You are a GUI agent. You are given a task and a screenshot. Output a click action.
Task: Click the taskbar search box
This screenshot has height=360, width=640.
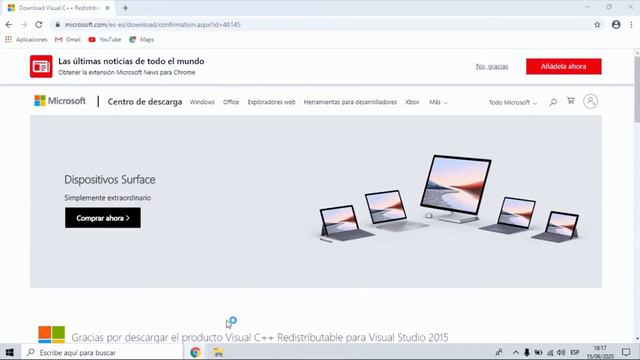pos(102,352)
